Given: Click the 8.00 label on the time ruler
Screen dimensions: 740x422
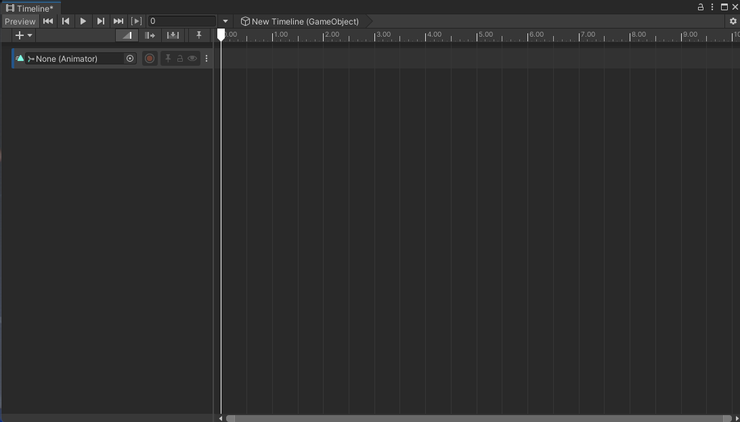Looking at the screenshot, I should (639, 34).
